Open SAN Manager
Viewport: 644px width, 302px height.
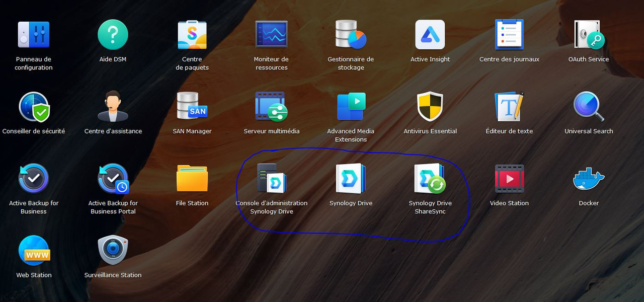[x=192, y=107]
